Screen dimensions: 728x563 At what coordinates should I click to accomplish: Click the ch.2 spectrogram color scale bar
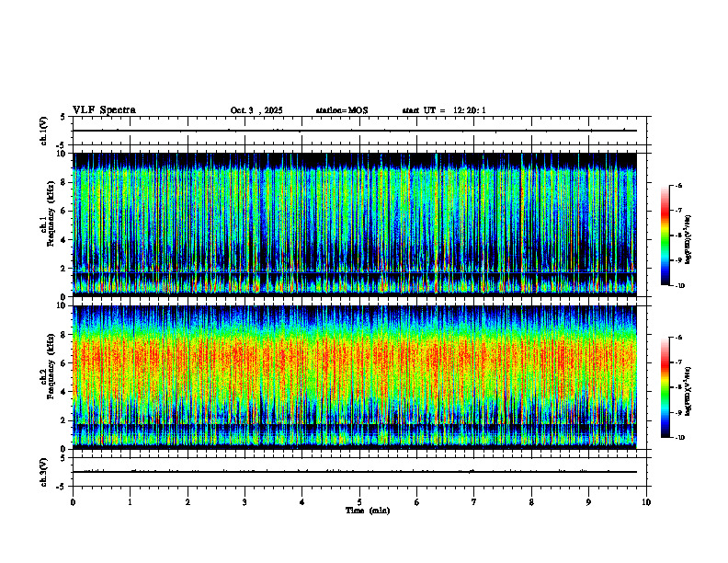[x=665, y=387]
